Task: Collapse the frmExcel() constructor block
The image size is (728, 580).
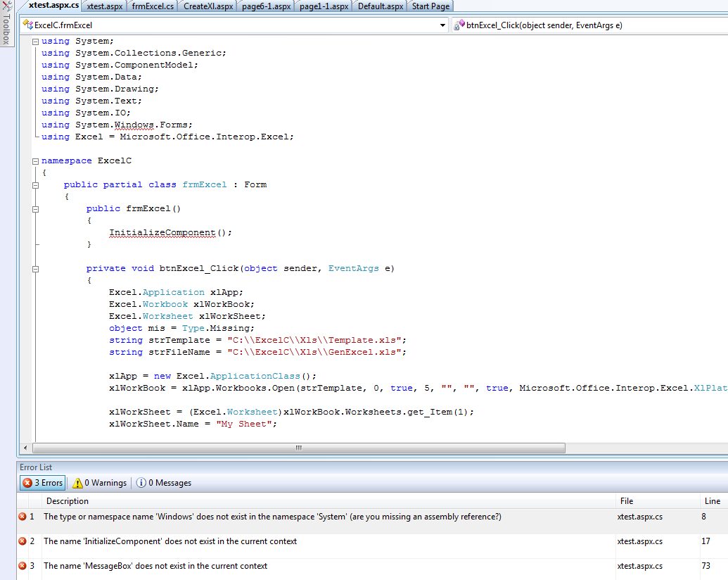Action: click(x=35, y=209)
